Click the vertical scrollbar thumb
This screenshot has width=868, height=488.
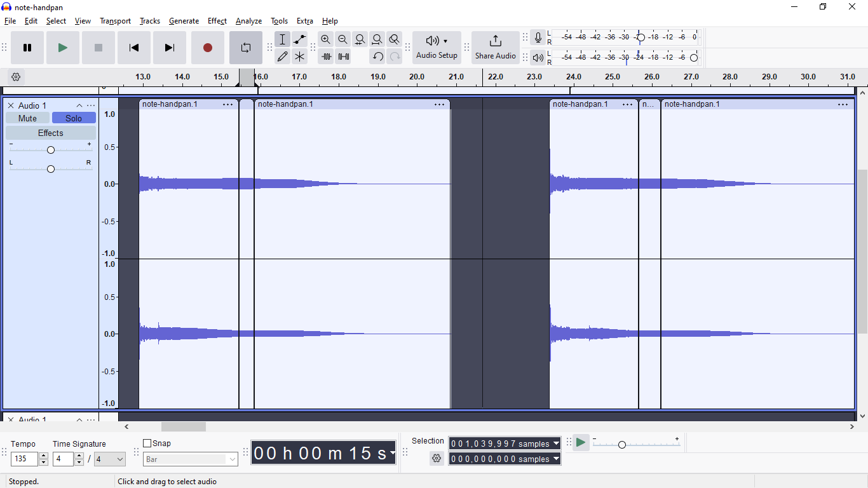tap(862, 252)
